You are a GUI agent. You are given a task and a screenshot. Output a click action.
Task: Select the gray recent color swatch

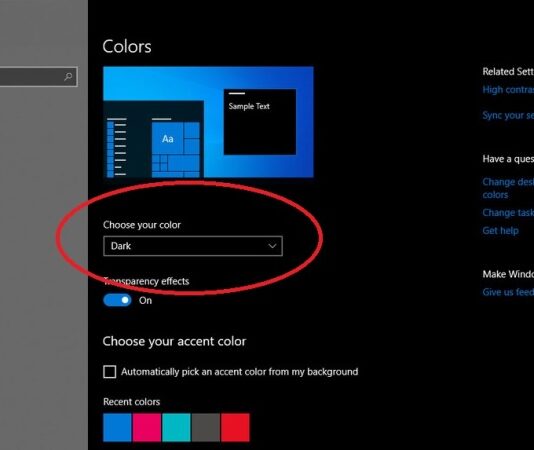coord(206,428)
